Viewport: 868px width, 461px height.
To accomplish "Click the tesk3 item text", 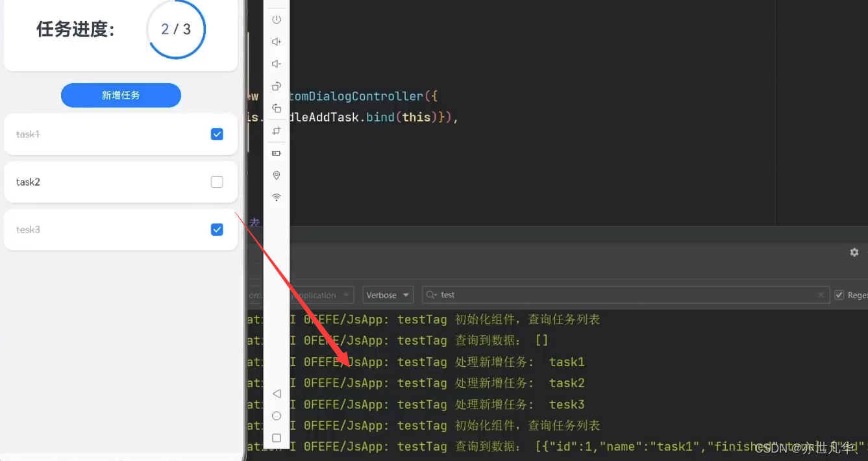I will coord(28,230).
